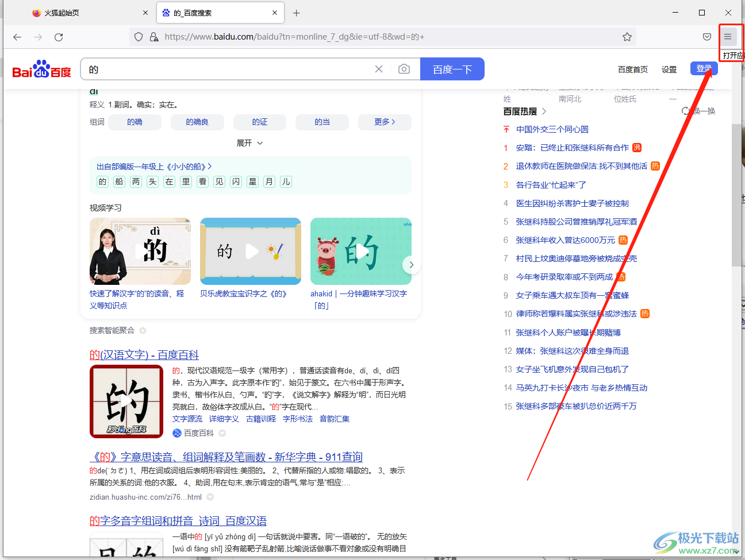Close the 的_百度搜索 tab

pos(275,13)
